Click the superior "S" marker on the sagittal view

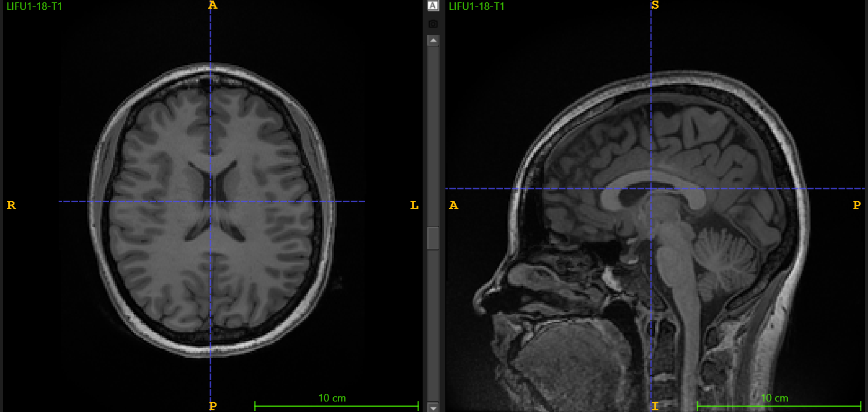pyautogui.click(x=655, y=6)
